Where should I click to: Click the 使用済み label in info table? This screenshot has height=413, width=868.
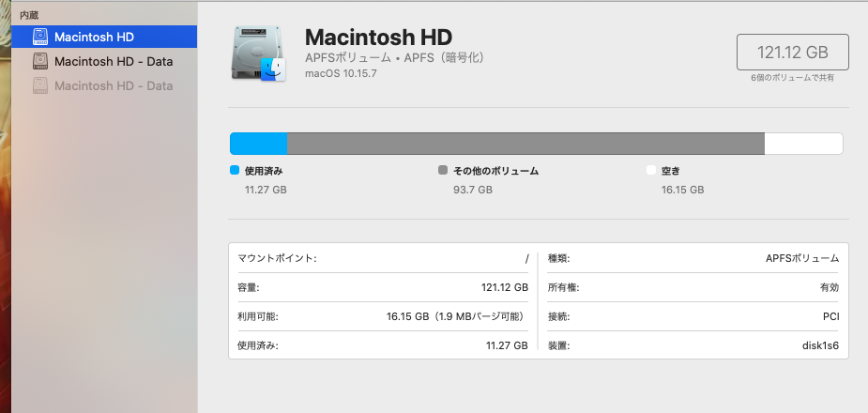(x=258, y=346)
